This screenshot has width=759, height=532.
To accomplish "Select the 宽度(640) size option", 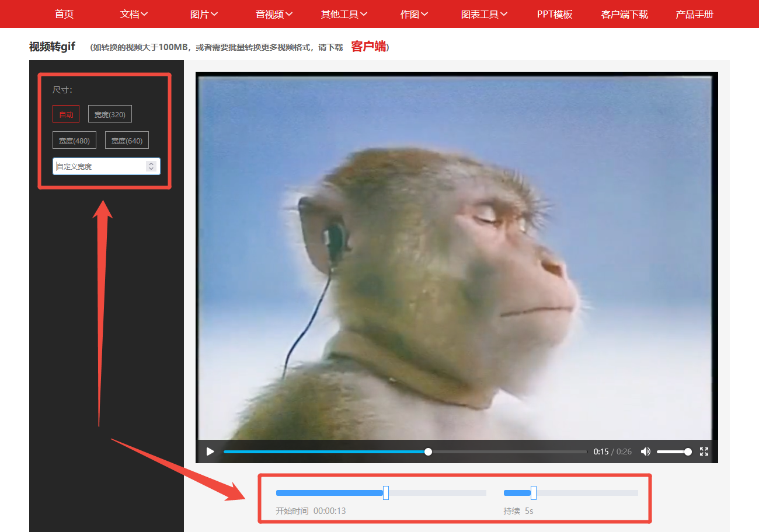I will [127, 140].
